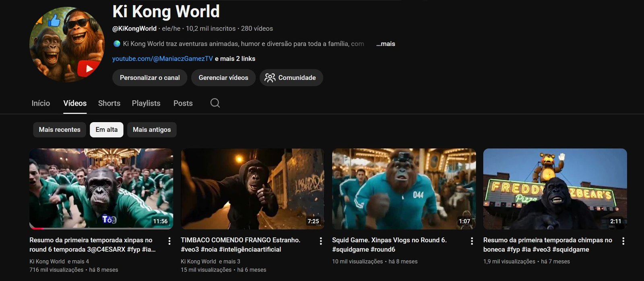Open title 'Resumo da primeira temporada chimpas no boneca'
The width and height of the screenshot is (644, 281).
548,245
